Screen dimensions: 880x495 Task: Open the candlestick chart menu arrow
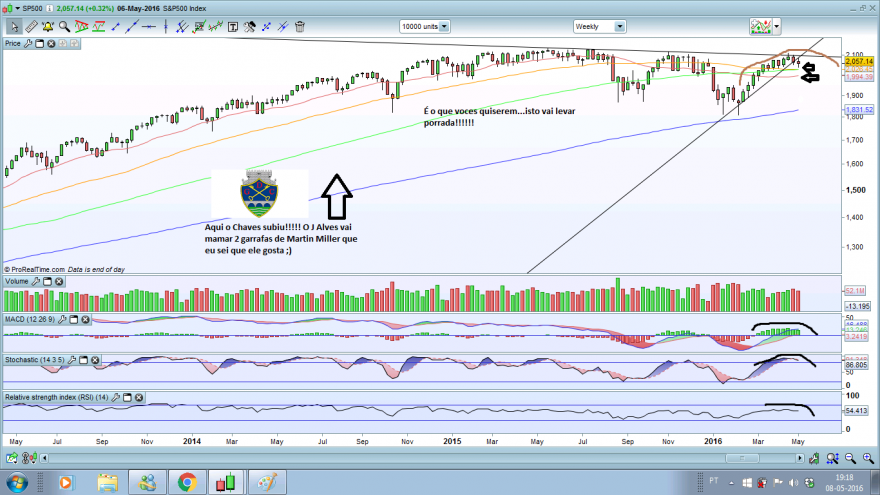[17, 8]
